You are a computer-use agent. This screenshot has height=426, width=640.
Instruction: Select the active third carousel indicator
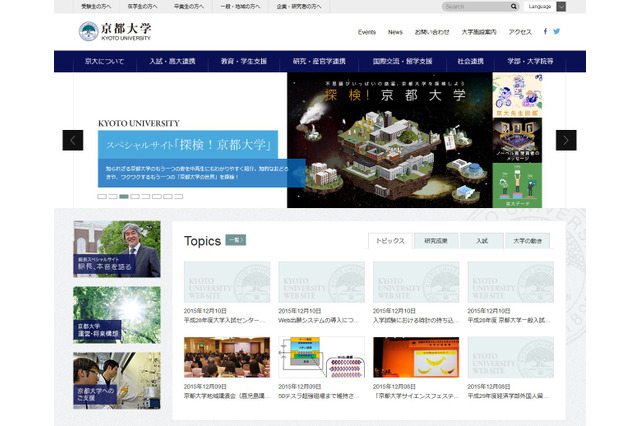[x=124, y=197]
